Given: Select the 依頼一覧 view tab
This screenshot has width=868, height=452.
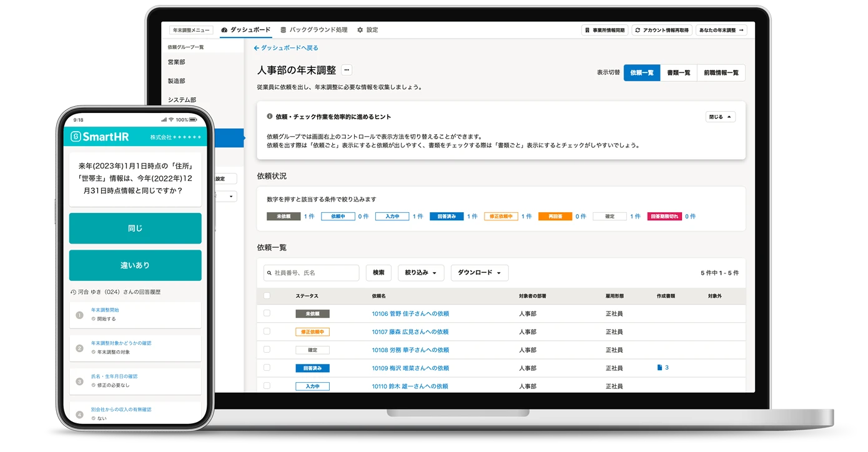Looking at the screenshot, I should (x=642, y=73).
